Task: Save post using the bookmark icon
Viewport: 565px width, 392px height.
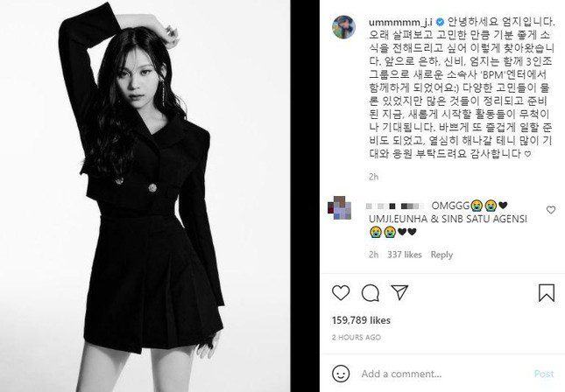Action: coord(547,292)
